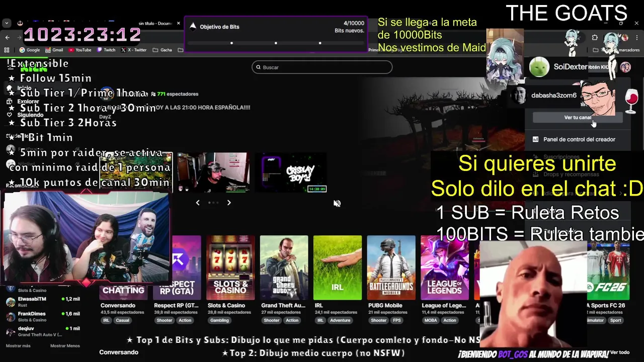Viewport: 644px width, 362px height.
Task: Open the browser extensions puzzle icon
Action: (x=595, y=37)
